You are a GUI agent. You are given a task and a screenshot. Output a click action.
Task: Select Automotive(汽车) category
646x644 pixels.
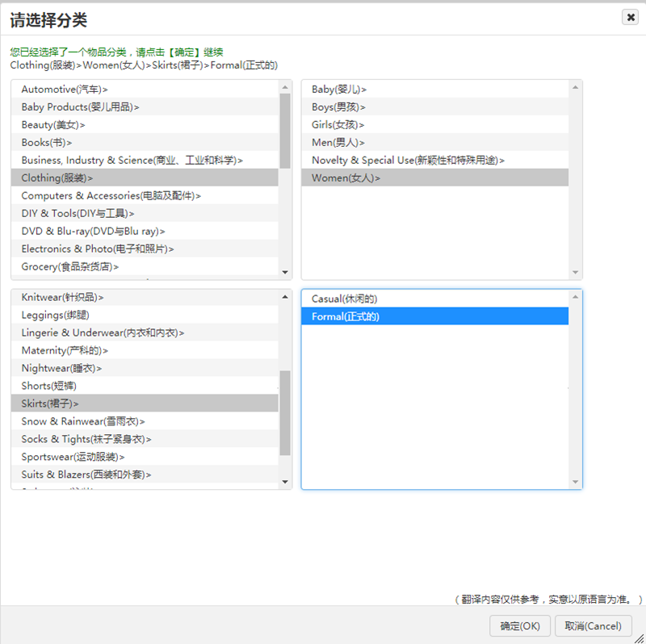65,89
